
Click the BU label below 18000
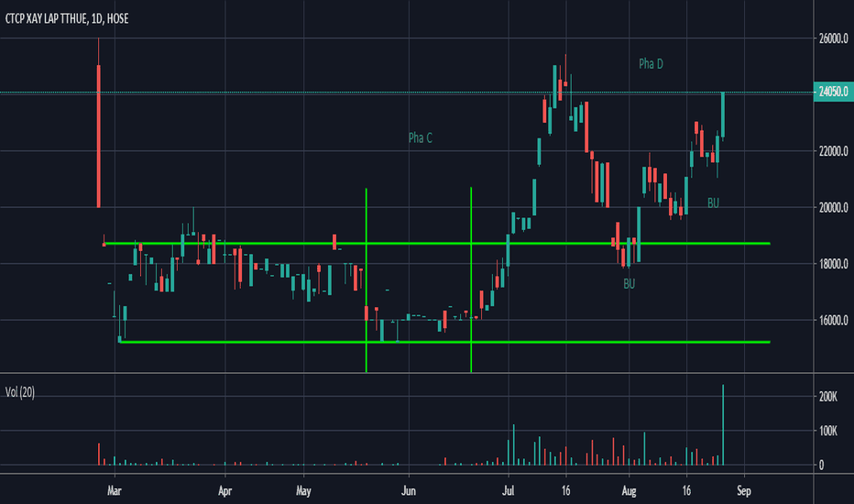point(630,283)
